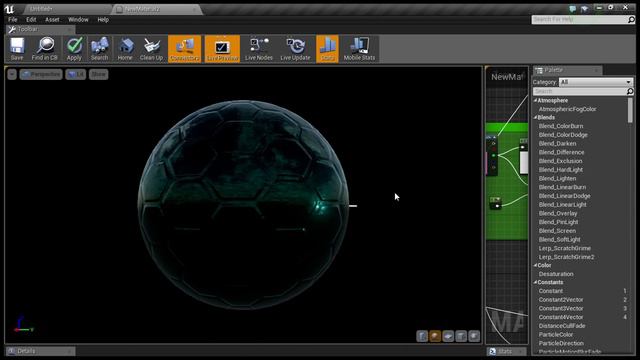Apply material changes with green checkmark
The width and height of the screenshot is (640, 360).
point(74,49)
